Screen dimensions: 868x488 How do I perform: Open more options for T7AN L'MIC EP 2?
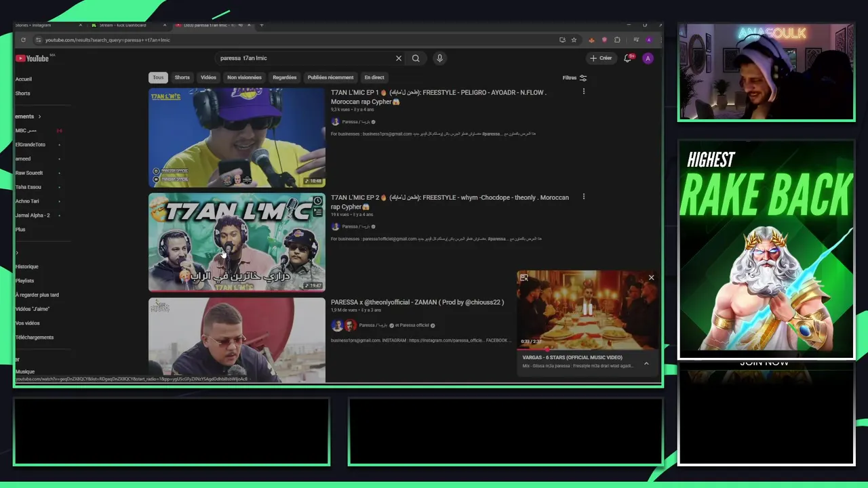coord(584,197)
